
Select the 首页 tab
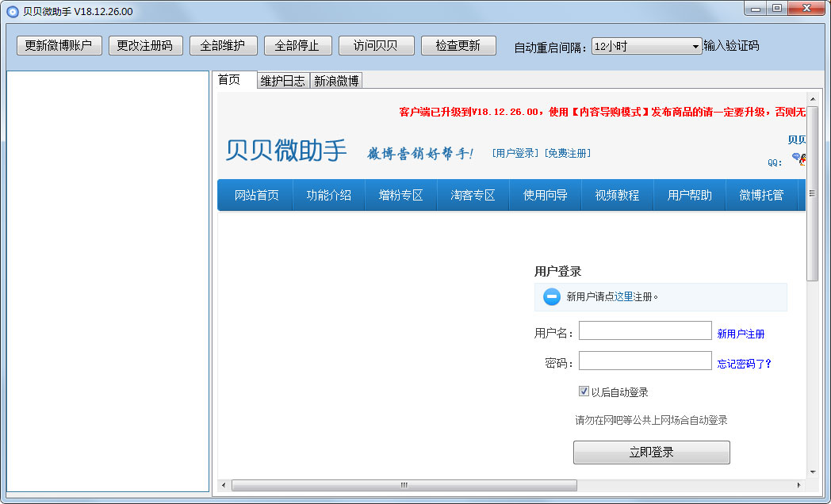pos(229,80)
